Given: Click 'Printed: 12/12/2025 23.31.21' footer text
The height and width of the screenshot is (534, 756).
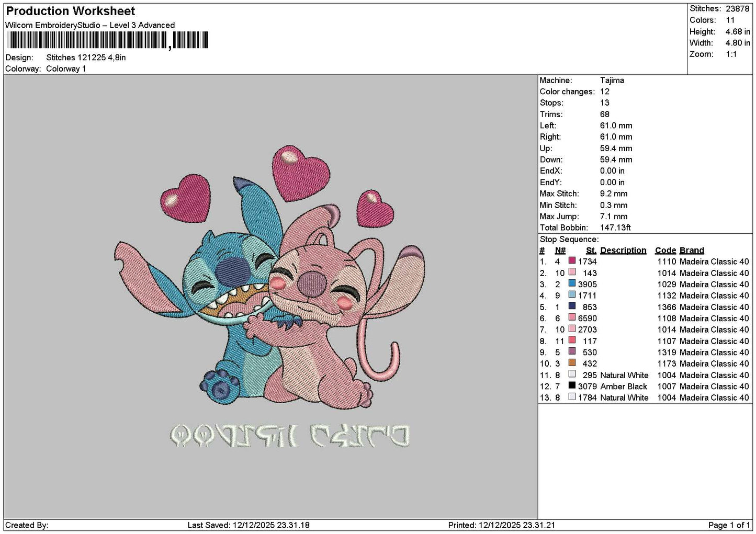Looking at the screenshot, I should (502, 525).
